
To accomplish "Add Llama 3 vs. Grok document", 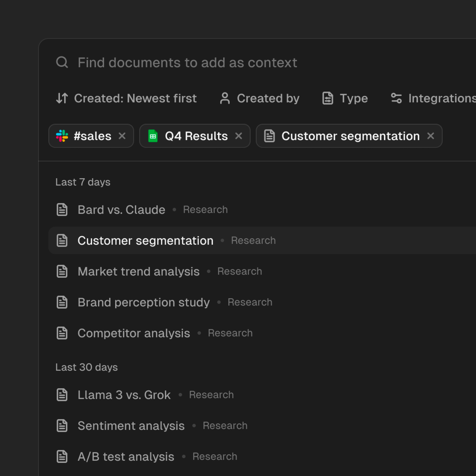I will coord(124,395).
